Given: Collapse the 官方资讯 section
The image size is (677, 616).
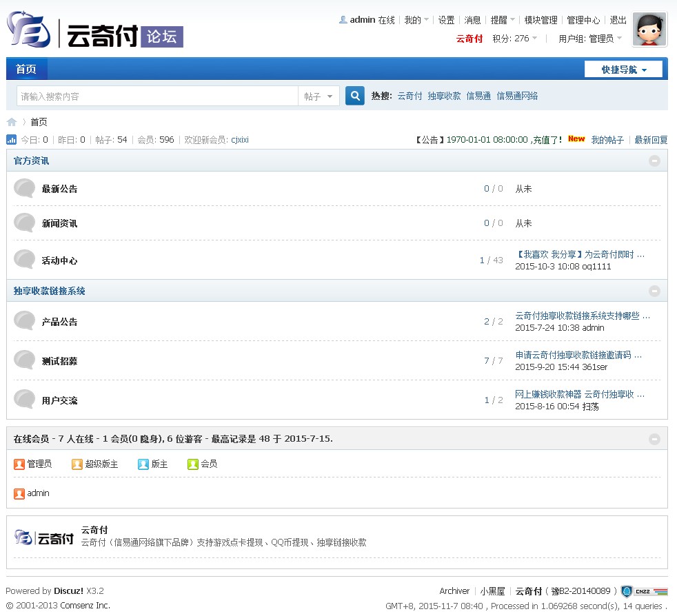Looking at the screenshot, I should point(654,161).
